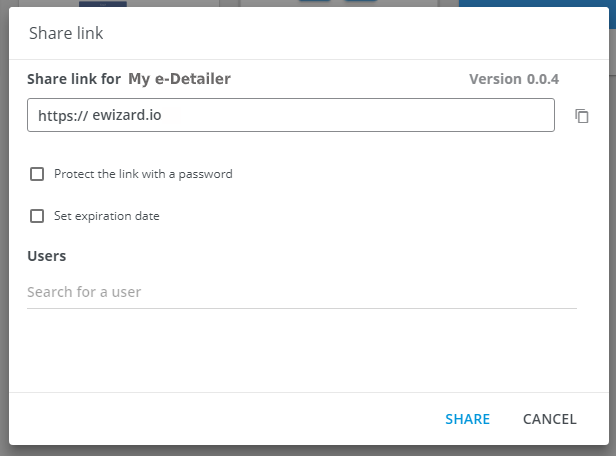Click the 'Set expiration date' label text
Viewport: 616px width, 456px height.
[106, 216]
